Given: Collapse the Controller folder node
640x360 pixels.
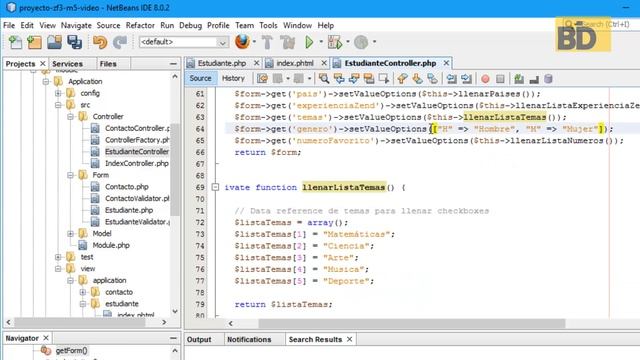Looking at the screenshot, I should (x=70, y=117).
